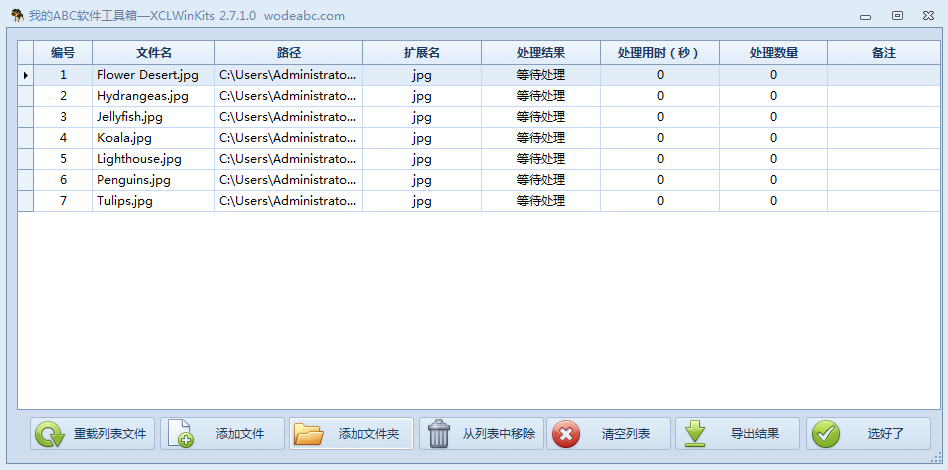Select the Flower Desert.jpg file name

pos(148,75)
